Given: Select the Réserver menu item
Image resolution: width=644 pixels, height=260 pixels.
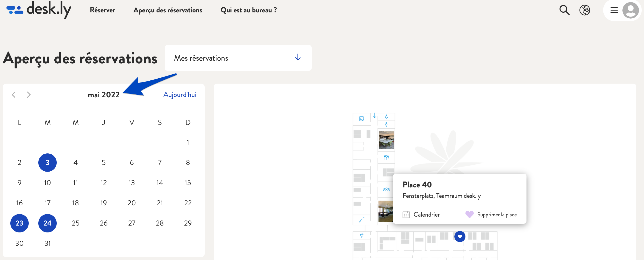Looking at the screenshot, I should (102, 10).
